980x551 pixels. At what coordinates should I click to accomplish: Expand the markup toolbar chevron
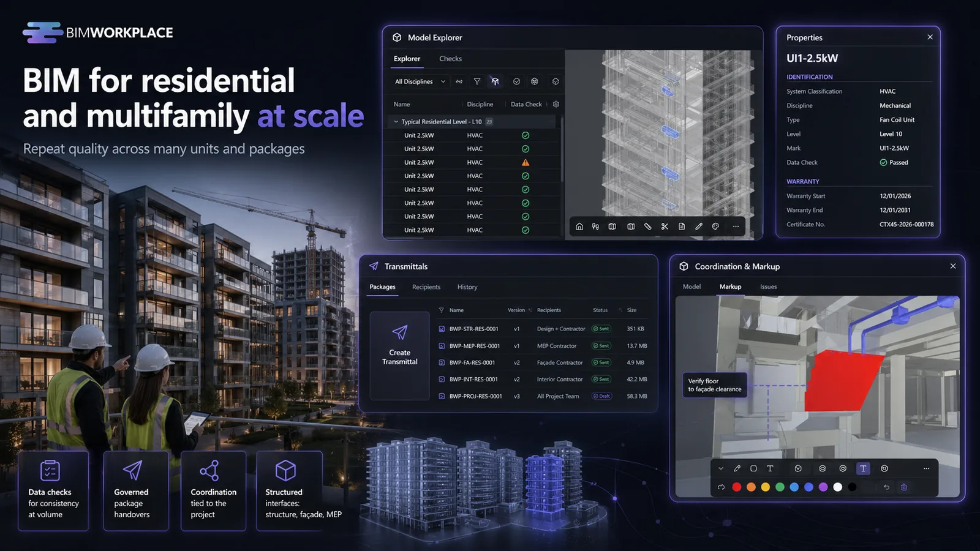point(721,468)
